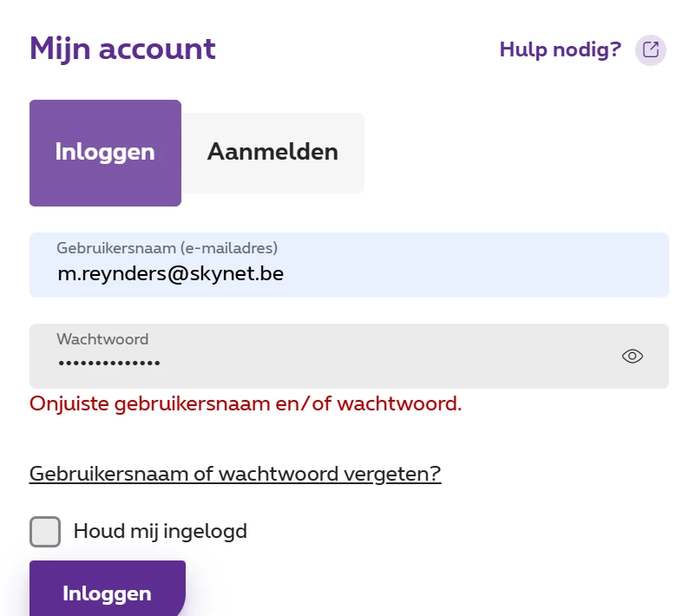The width and height of the screenshot is (689, 616).
Task: Select the Inloggen tab at top
Action: [105, 153]
